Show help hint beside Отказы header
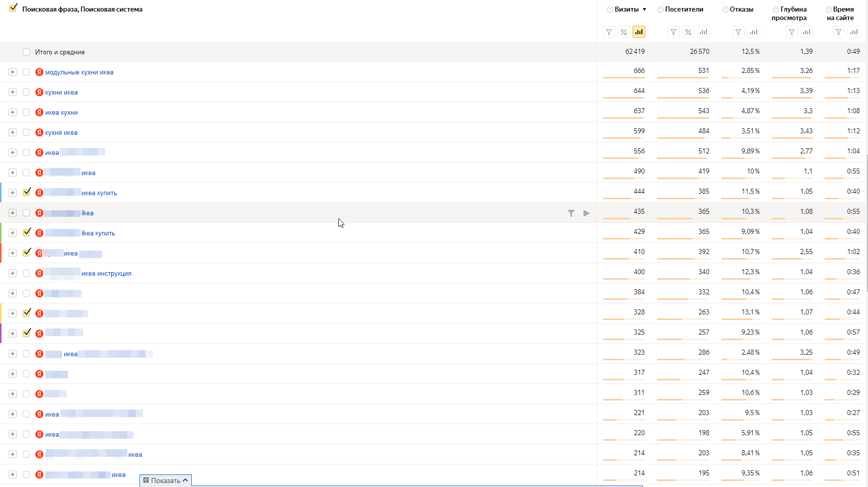 point(726,10)
